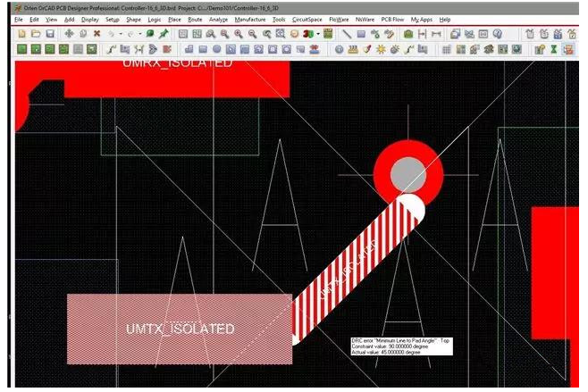The image size is (588, 392).
Task: Click the red component icon in second toolbar row
Action: coord(167,49)
